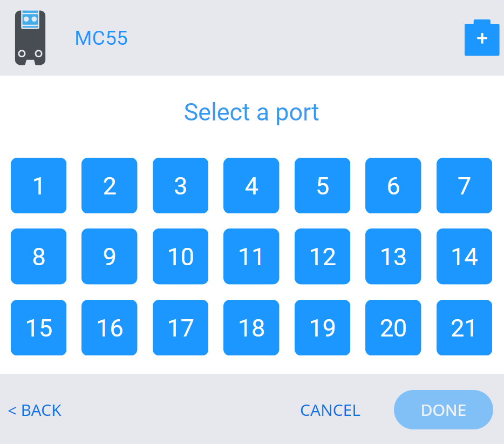
Task: Click the device icon in the top left
Action: (x=30, y=37)
